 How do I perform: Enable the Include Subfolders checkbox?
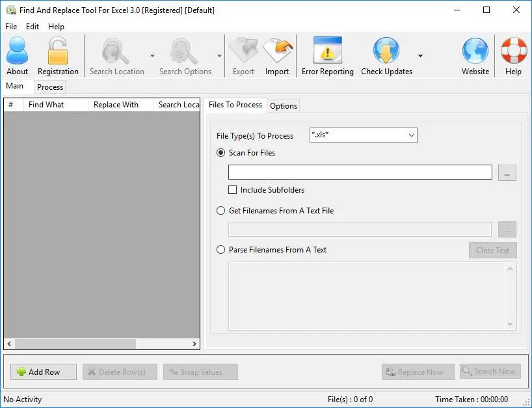tap(232, 190)
